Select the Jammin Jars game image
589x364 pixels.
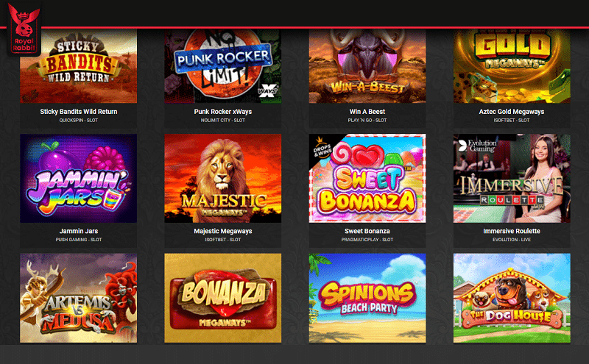coord(79,178)
